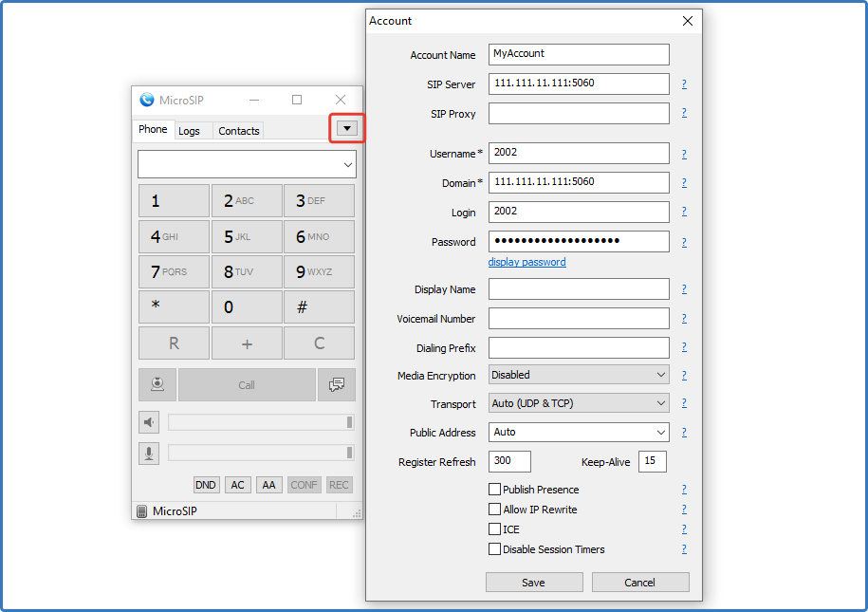Screen dimensions: 868x612
Task: Mute the speaker volume icon
Action: click(150, 422)
